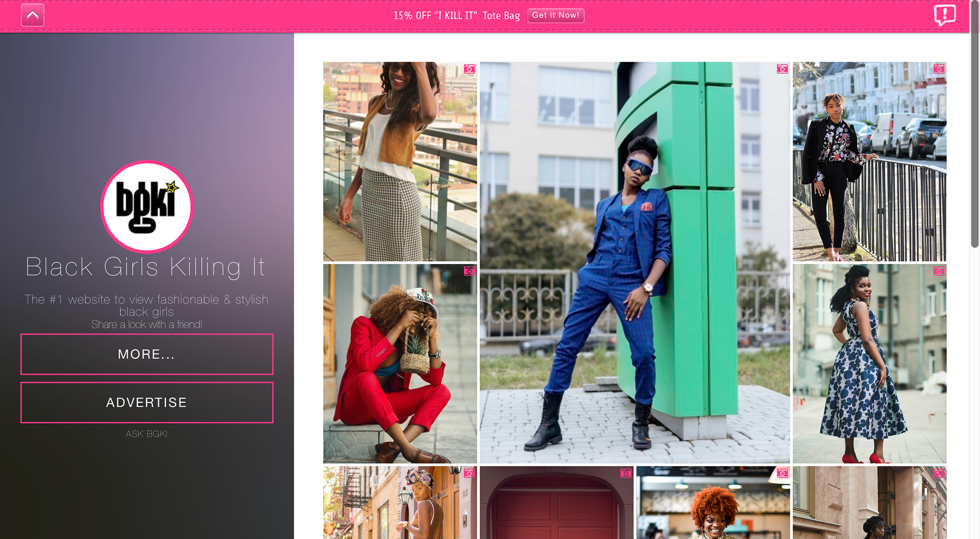
Task: Click the Black Girls Killing It title
Action: point(146,267)
